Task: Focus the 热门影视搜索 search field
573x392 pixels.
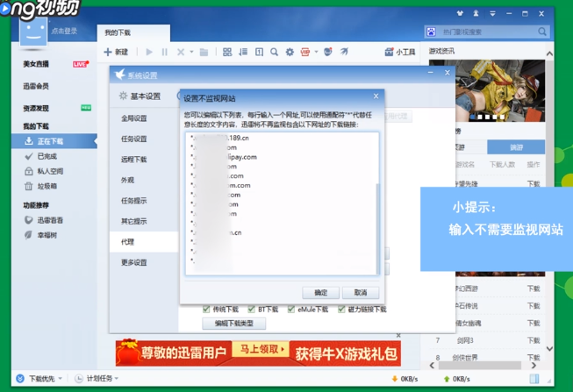Action: pyautogui.click(x=487, y=32)
